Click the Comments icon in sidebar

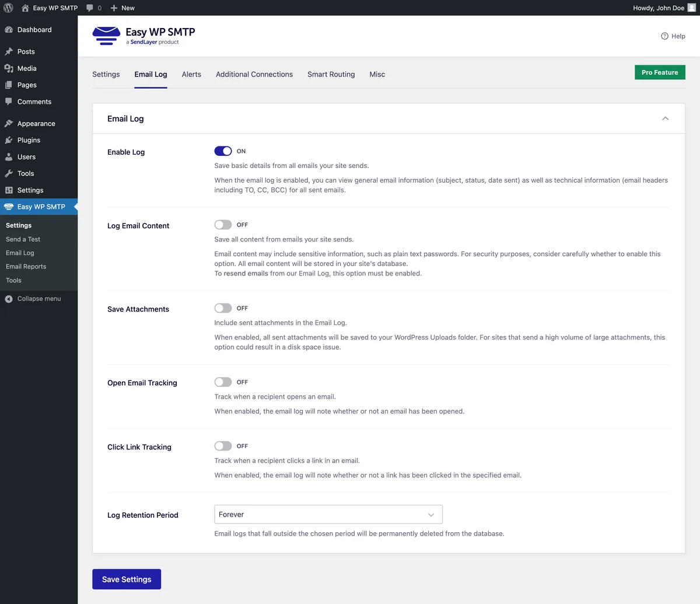9,102
